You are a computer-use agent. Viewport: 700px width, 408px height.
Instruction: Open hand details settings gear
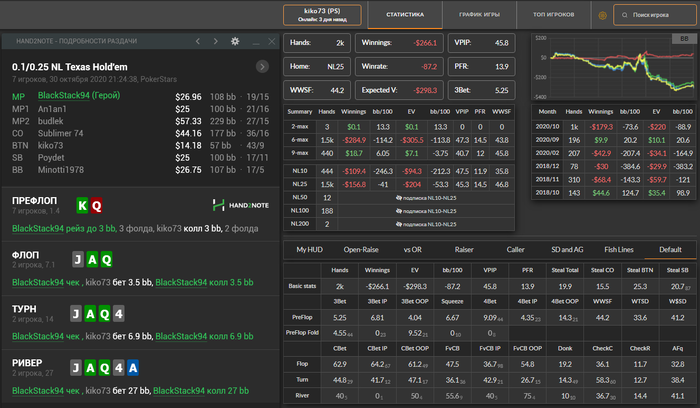click(235, 41)
